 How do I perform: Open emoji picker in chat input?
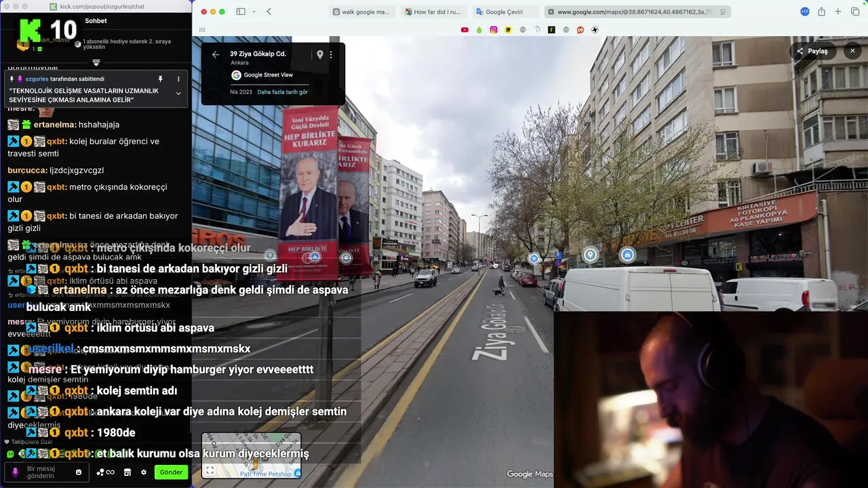coord(79,472)
